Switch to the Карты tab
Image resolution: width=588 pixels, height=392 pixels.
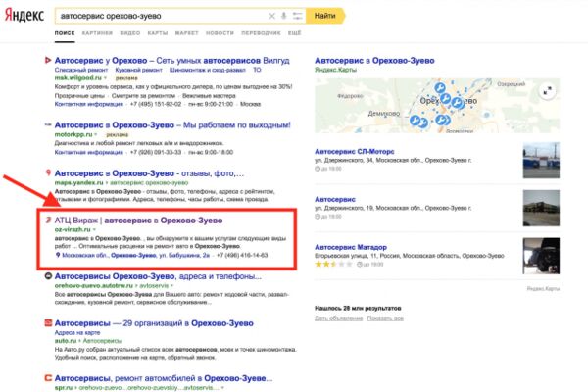pos(158,33)
